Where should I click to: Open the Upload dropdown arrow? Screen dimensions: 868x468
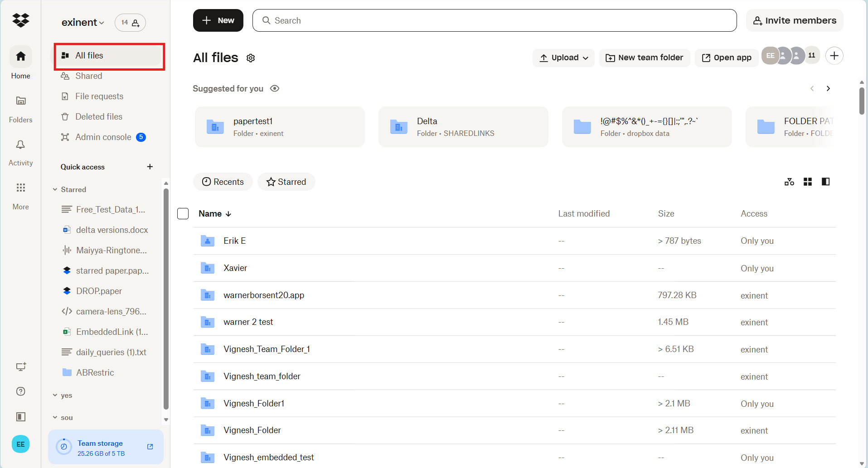pyautogui.click(x=585, y=58)
